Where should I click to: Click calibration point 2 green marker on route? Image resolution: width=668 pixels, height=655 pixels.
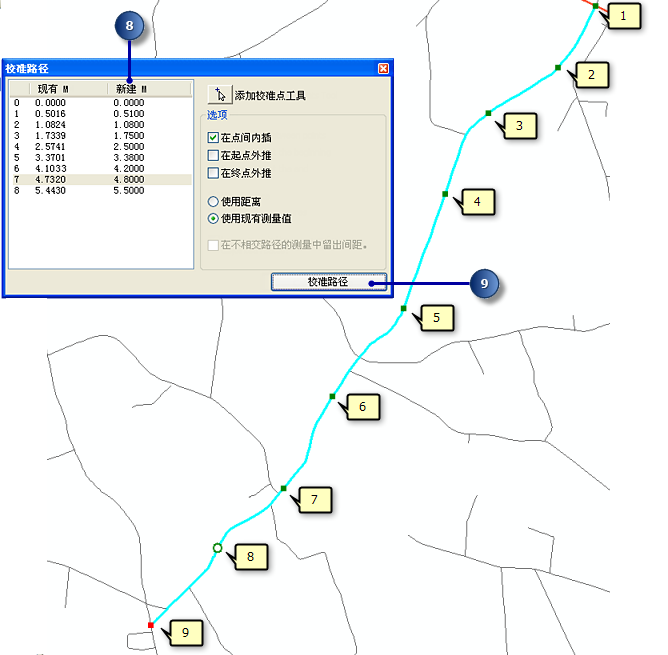pyautogui.click(x=558, y=67)
